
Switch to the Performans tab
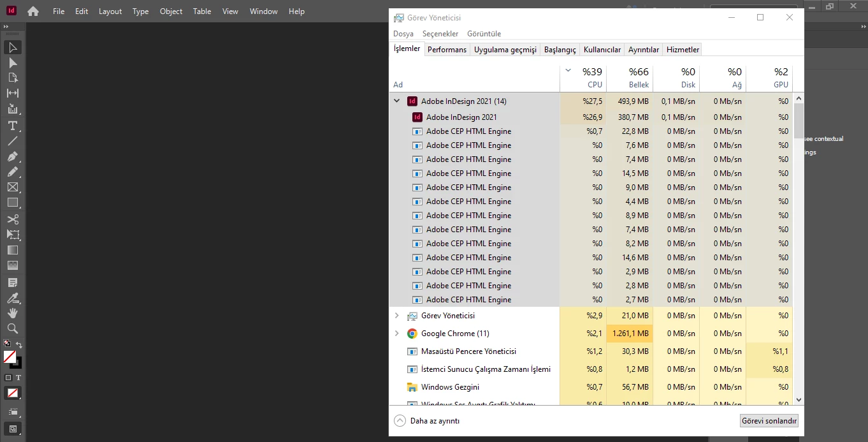pyautogui.click(x=447, y=50)
